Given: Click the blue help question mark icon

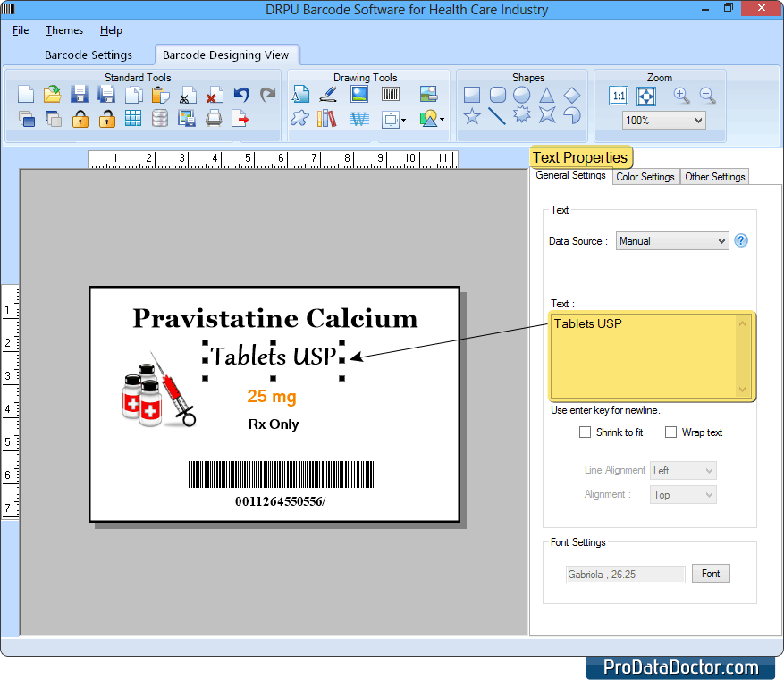Looking at the screenshot, I should pyautogui.click(x=740, y=240).
